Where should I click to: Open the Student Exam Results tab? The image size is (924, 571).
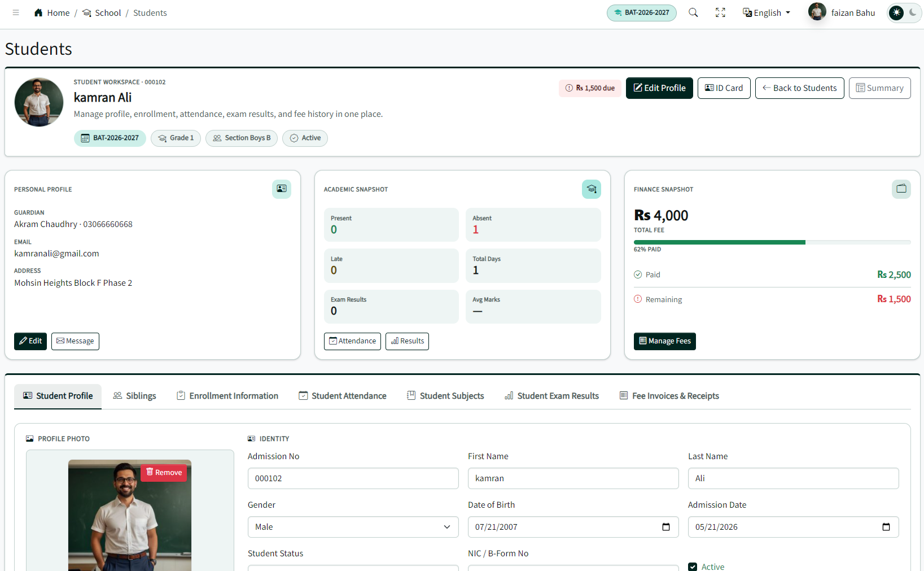point(551,396)
